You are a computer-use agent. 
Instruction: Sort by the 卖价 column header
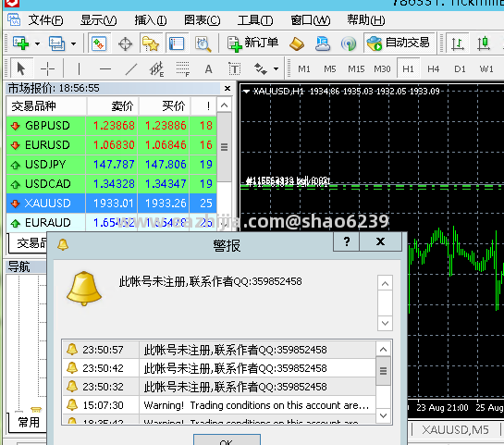coord(113,105)
